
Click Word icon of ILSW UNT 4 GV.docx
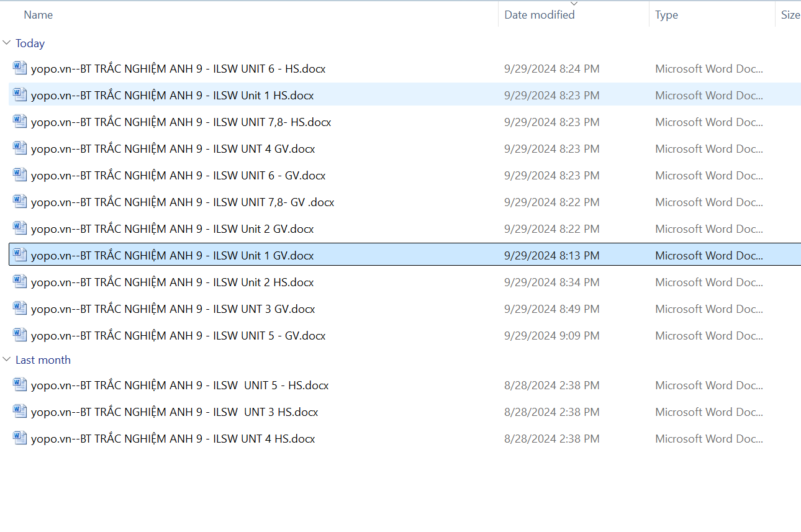pos(20,148)
